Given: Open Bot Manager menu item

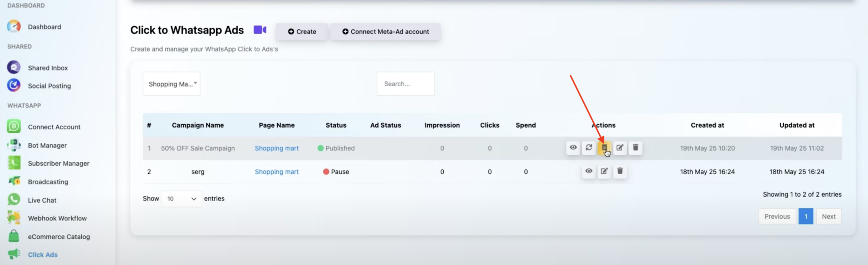Looking at the screenshot, I should click(x=47, y=145).
